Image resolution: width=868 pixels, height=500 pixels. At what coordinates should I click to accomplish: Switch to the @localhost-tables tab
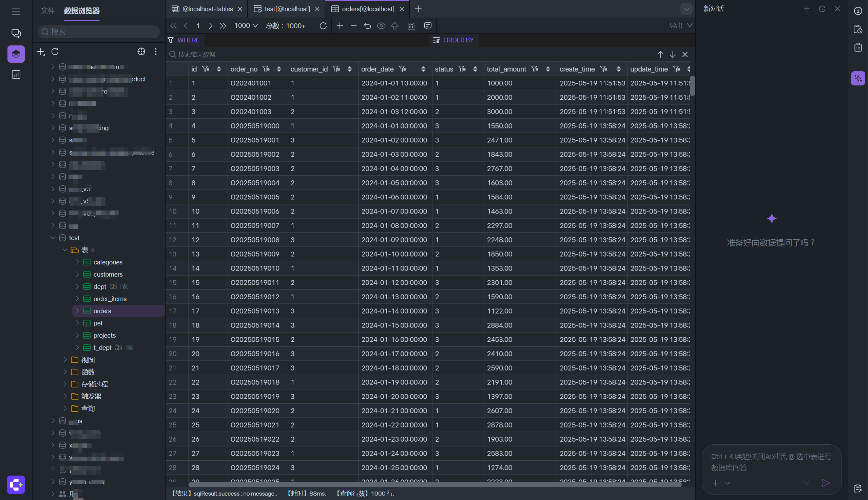(x=207, y=9)
